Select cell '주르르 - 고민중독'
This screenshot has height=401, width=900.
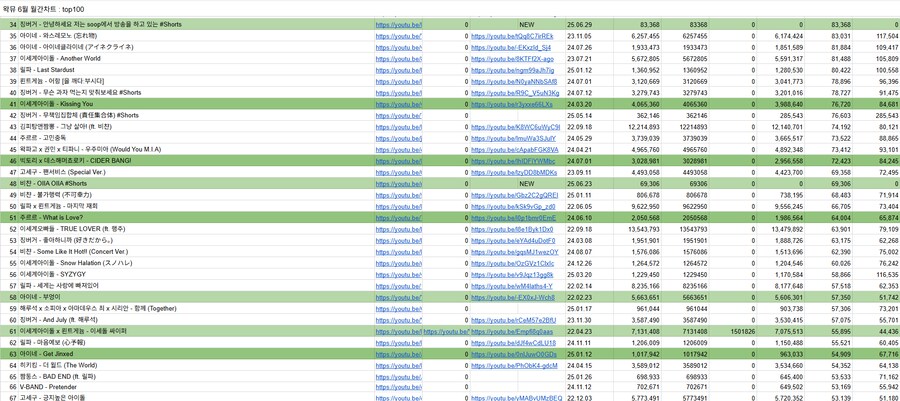point(196,138)
